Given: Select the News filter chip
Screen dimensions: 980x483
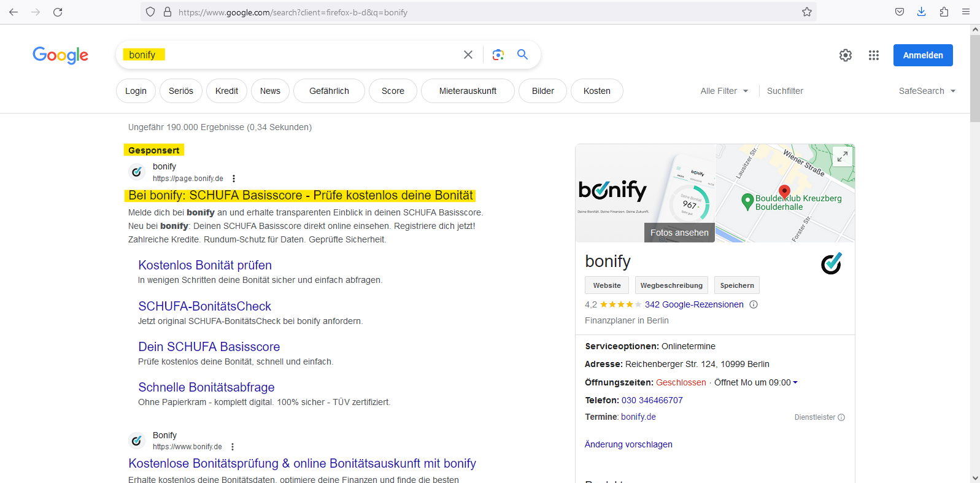Looking at the screenshot, I should click(x=270, y=91).
